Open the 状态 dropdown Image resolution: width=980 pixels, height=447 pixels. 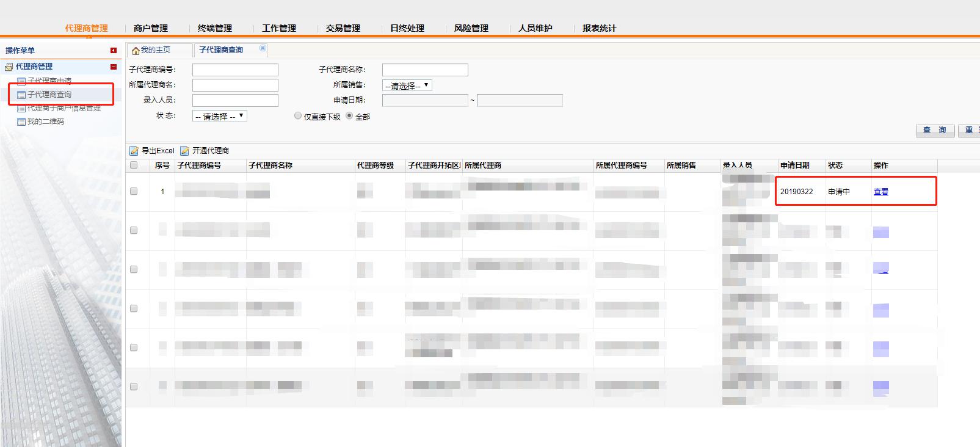pyautogui.click(x=220, y=116)
